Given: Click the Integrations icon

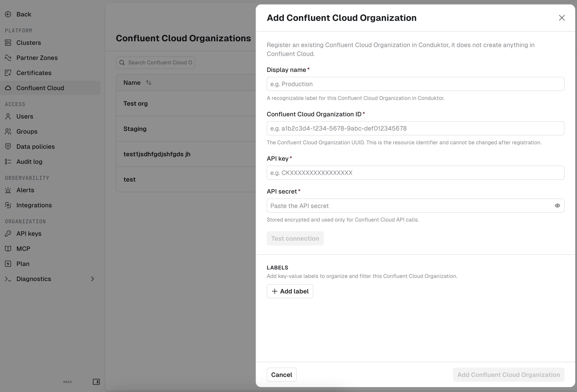Looking at the screenshot, I should [x=8, y=205].
